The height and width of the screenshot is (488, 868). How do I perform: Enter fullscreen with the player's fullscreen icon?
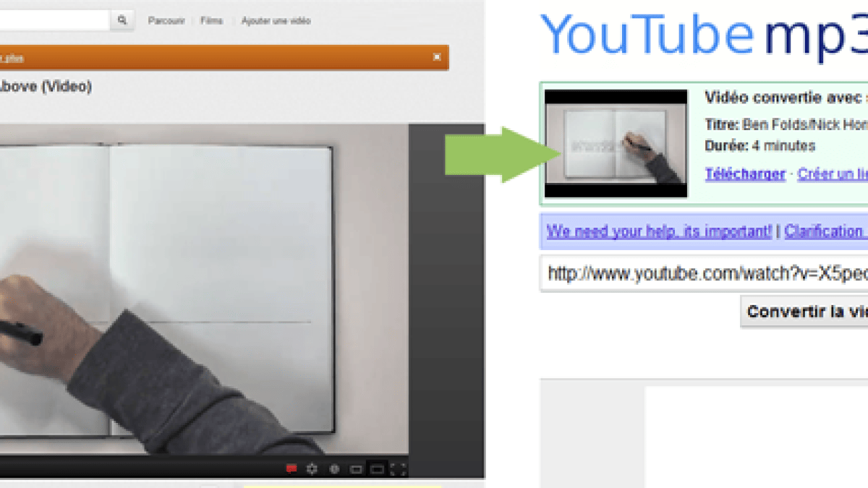tap(398, 468)
